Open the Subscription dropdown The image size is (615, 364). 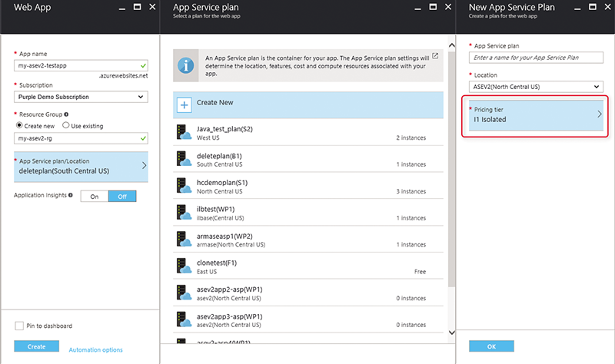[x=81, y=97]
